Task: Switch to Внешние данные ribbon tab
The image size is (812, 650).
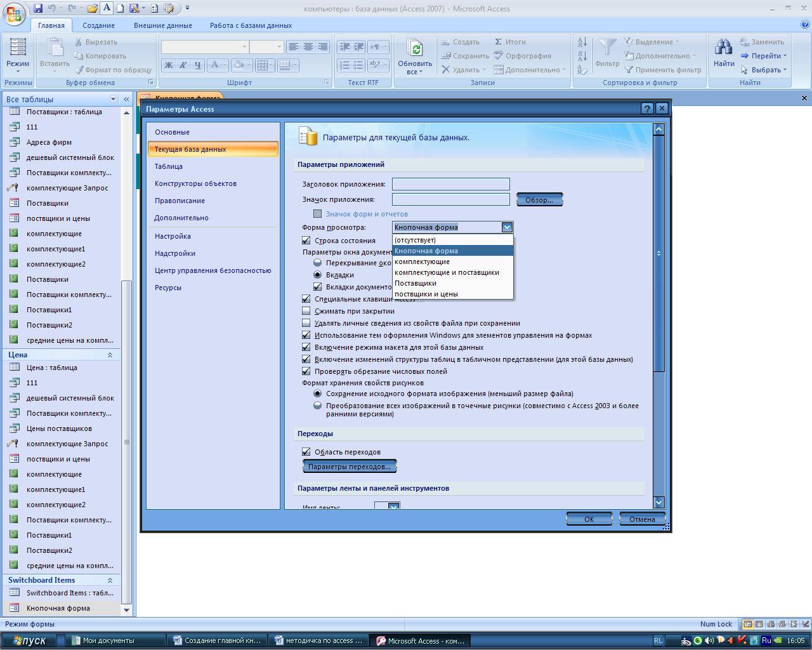Action: tap(163, 25)
